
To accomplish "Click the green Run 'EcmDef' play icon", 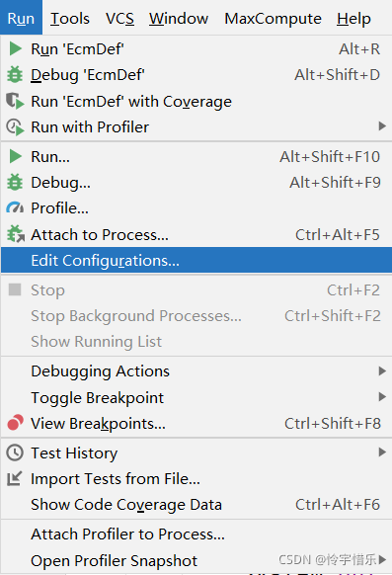I will tap(15, 48).
